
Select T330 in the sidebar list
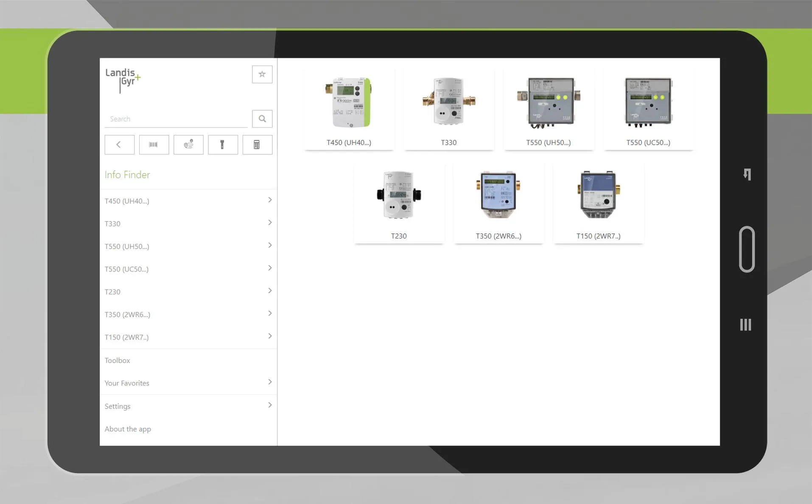(188, 224)
